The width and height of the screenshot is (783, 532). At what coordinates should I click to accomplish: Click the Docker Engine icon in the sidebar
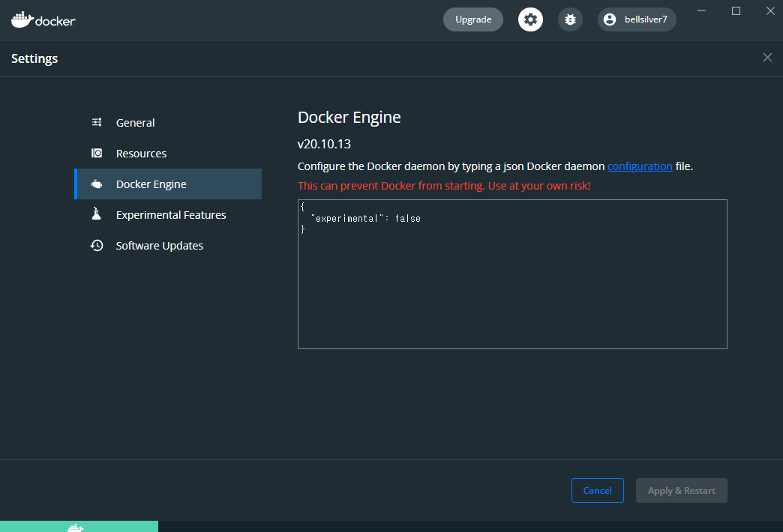pos(97,184)
